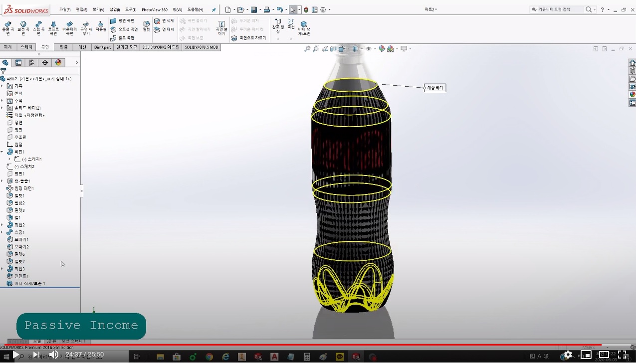Open the Options gear icon in SolidWorks toolbar
Screen dimensions: 636x364
click(323, 9)
